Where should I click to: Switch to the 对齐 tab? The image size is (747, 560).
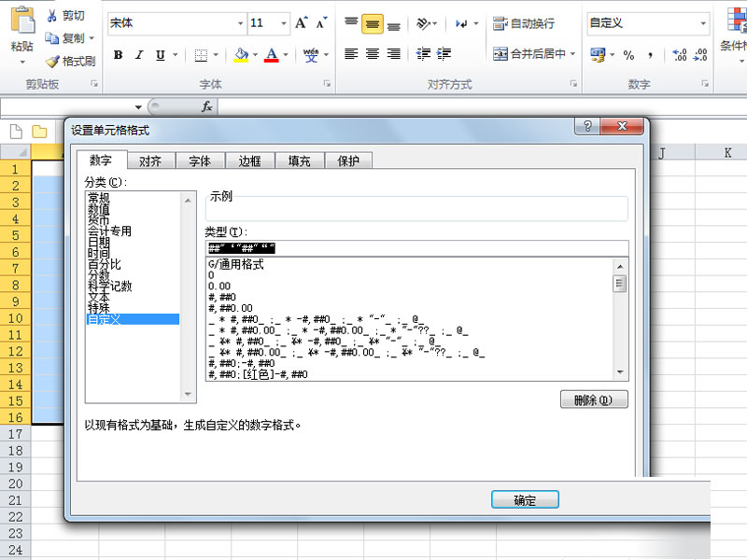[150, 161]
